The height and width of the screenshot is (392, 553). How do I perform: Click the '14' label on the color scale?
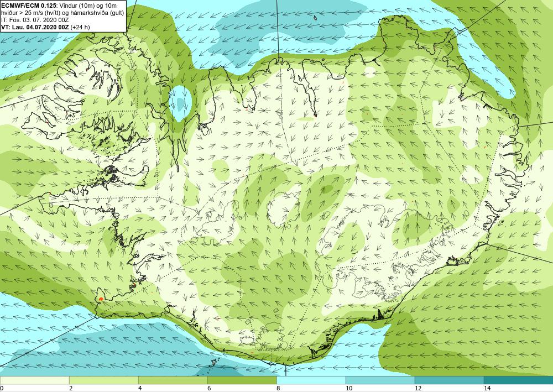coord(487,388)
